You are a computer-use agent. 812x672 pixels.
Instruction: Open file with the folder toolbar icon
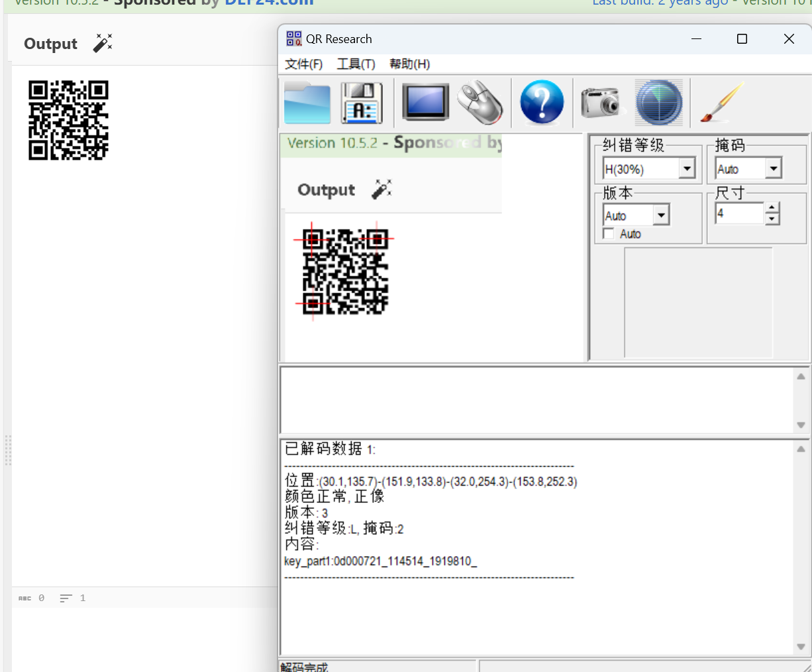click(x=307, y=103)
